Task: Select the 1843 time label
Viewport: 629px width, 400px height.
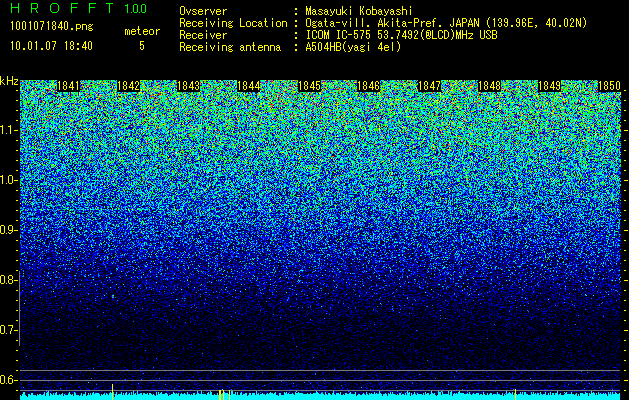Action: (x=189, y=86)
